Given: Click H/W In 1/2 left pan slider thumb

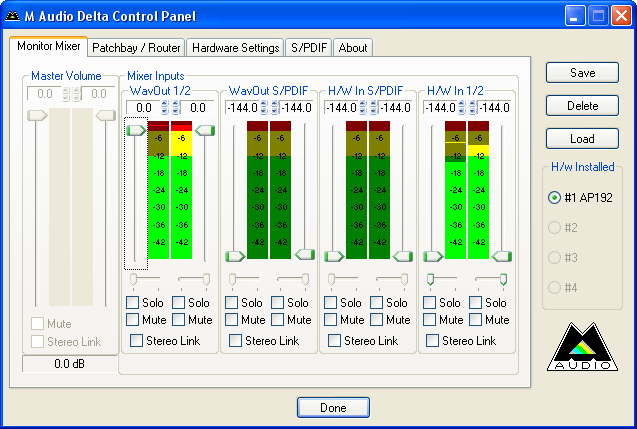Looking at the screenshot, I should click(431, 280).
